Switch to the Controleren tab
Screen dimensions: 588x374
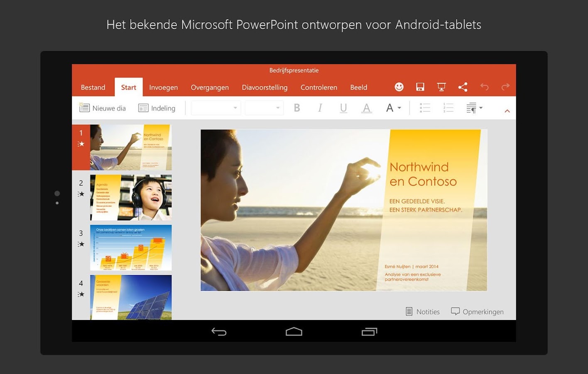point(319,87)
